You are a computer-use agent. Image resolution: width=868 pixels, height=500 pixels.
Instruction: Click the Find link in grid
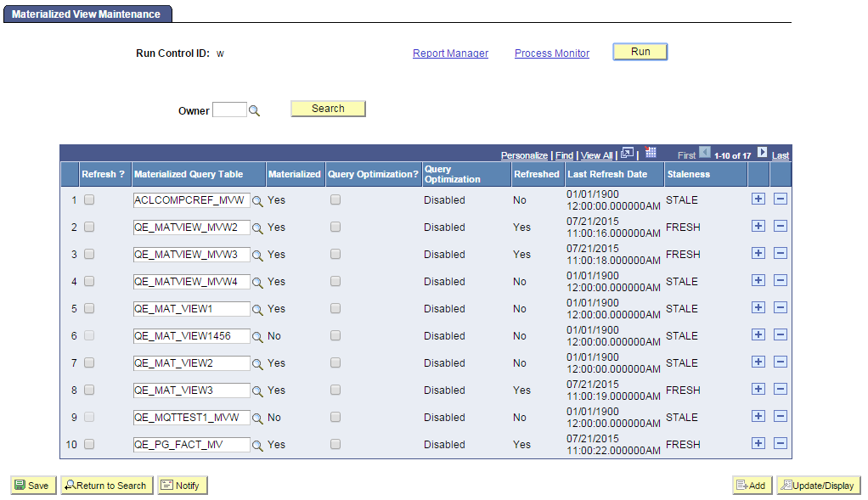(564, 156)
